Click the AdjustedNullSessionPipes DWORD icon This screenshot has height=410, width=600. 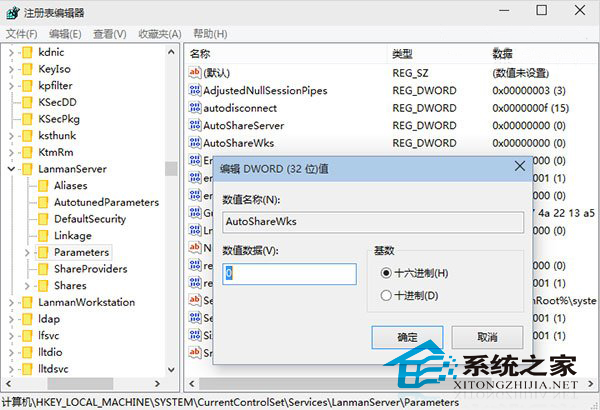195,90
